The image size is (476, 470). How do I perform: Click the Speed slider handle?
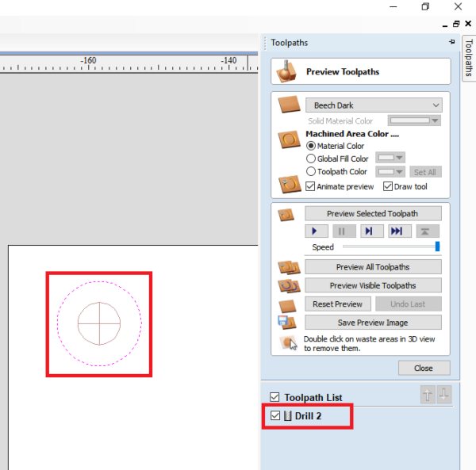(x=437, y=246)
